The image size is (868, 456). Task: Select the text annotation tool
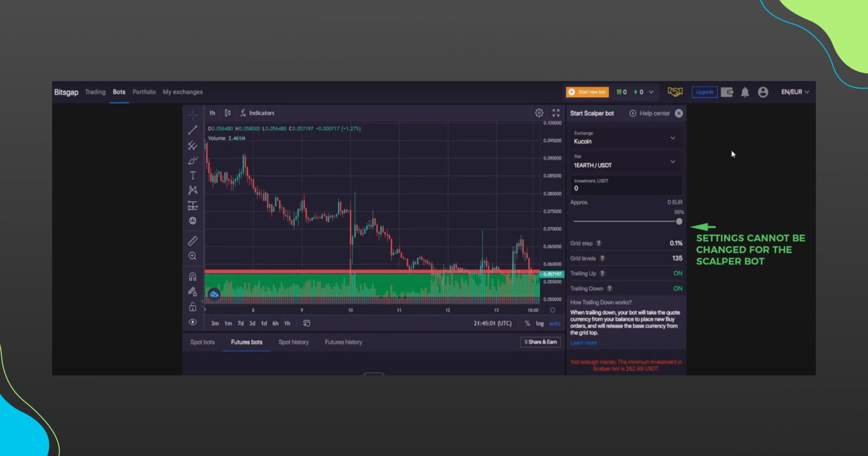tap(193, 176)
